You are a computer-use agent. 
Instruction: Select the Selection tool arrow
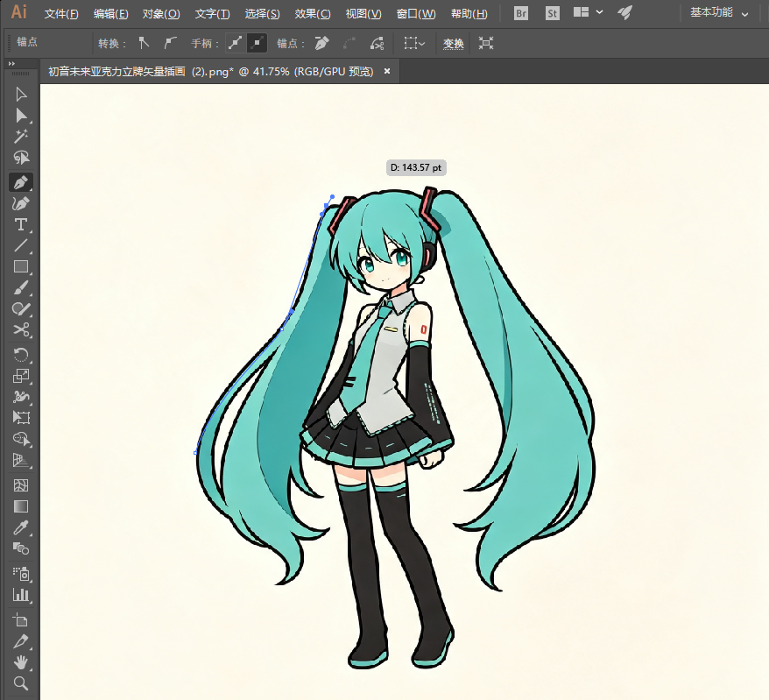[21, 95]
